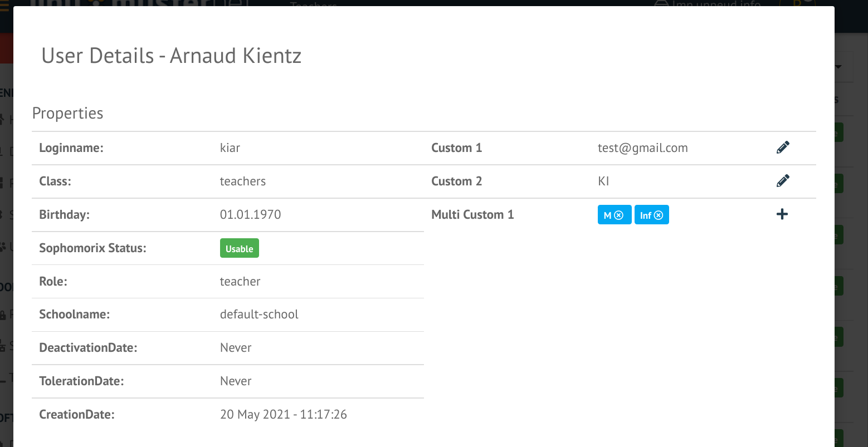Select the "Teachers" item in the top navbar
The width and height of the screenshot is (868, 447).
[x=313, y=6]
